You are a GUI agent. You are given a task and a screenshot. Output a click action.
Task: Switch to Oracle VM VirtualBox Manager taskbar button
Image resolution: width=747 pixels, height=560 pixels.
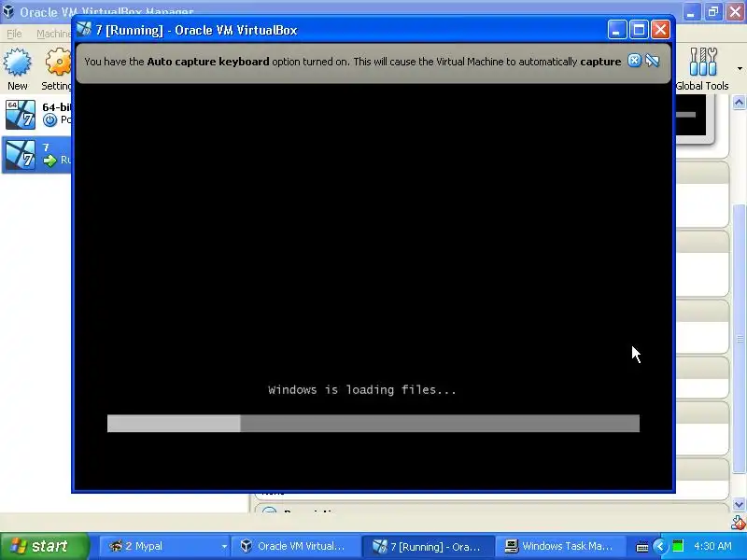pos(295,546)
